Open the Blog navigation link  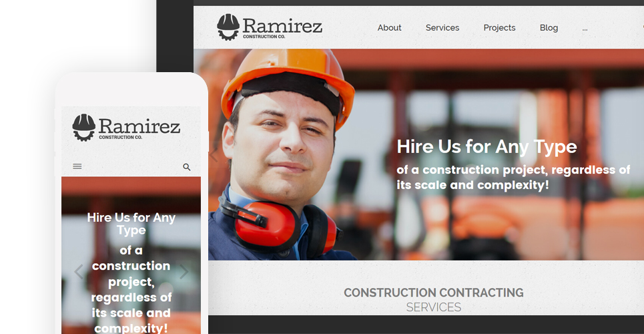click(549, 27)
